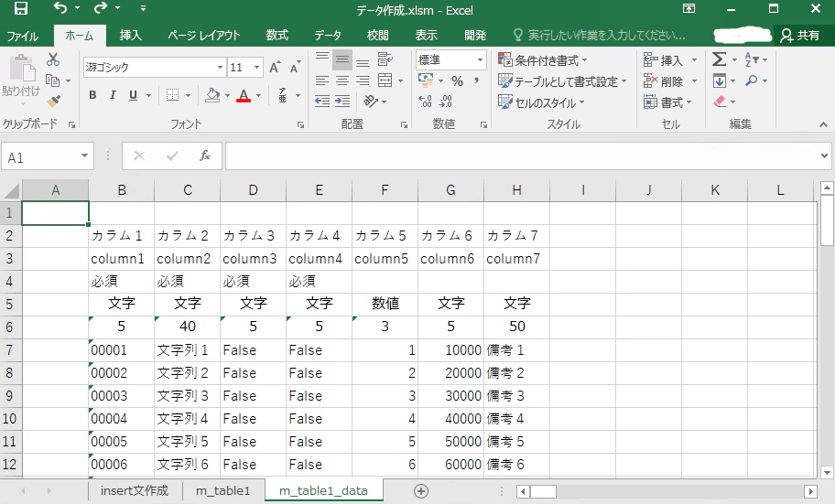
Task: Paste using the 貼り付け clipboard icon
Action: click(x=21, y=70)
